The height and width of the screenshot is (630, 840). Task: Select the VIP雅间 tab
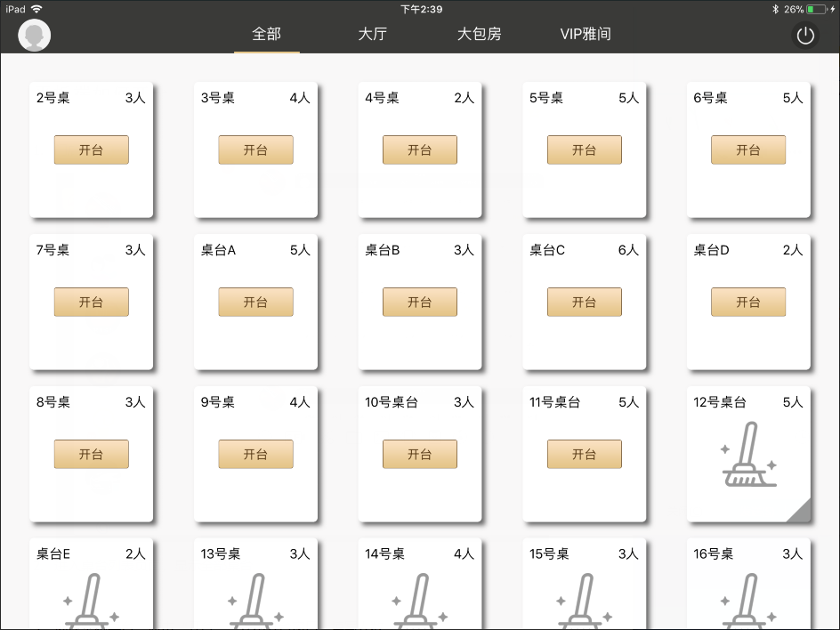tap(585, 35)
